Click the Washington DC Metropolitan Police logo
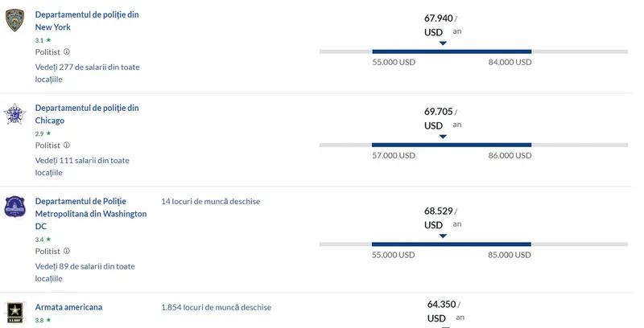 click(15, 207)
